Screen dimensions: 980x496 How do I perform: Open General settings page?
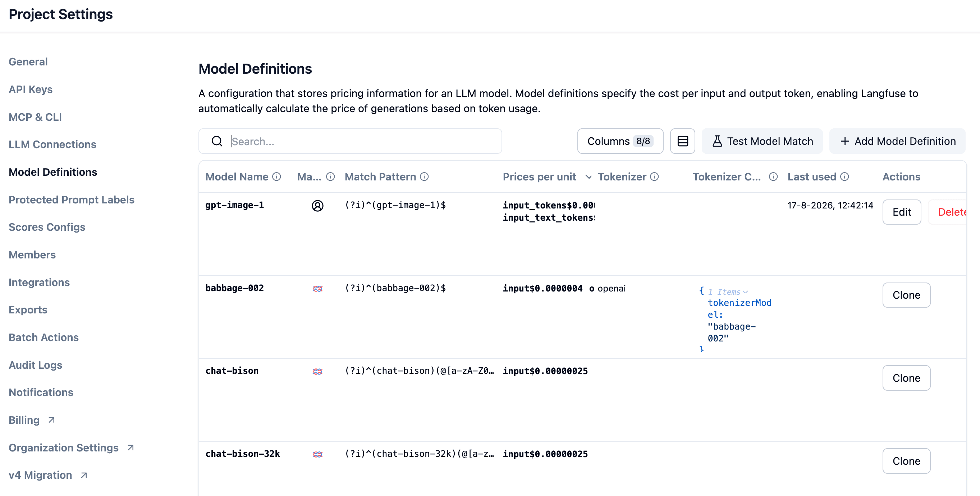point(28,61)
